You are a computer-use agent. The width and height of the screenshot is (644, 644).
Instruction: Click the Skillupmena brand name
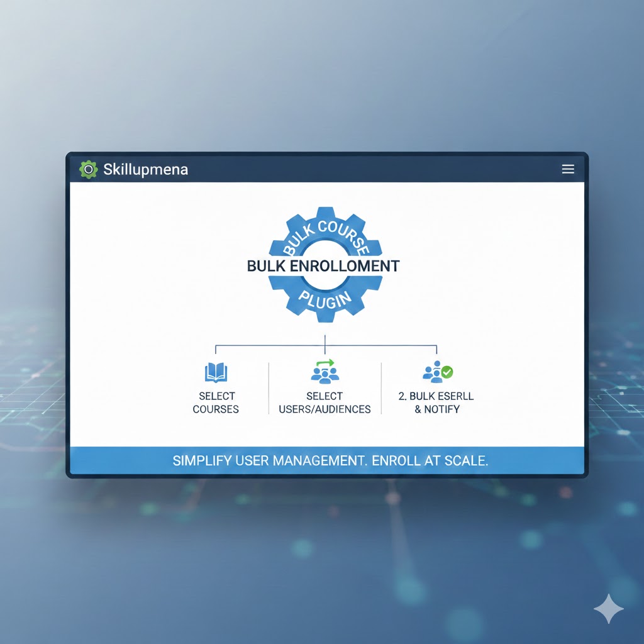coord(145,169)
